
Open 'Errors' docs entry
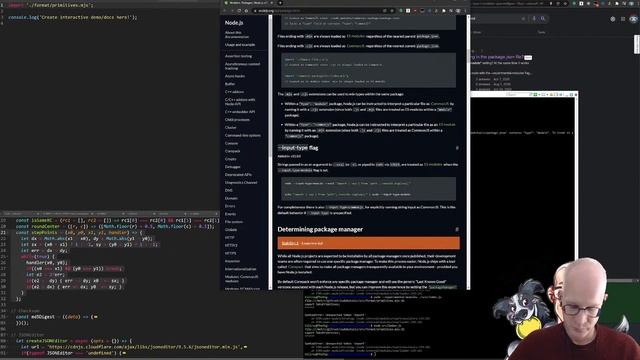[x=230, y=206]
